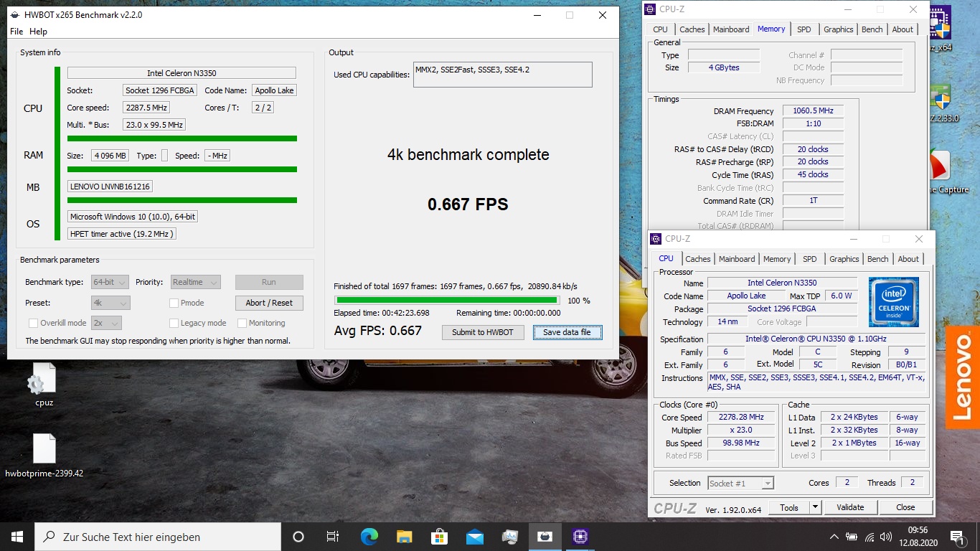Open Task View from the taskbar
The height and width of the screenshot is (551, 980).
pos(333,537)
